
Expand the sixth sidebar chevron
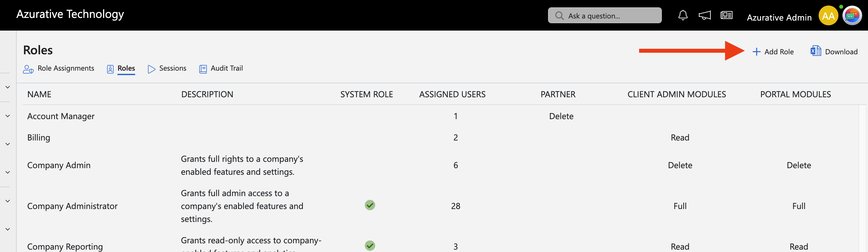(x=8, y=229)
